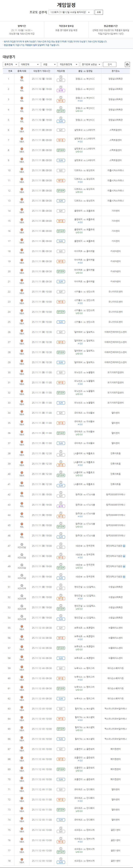
Task: Click the 검색 search button
Action: [110, 64]
